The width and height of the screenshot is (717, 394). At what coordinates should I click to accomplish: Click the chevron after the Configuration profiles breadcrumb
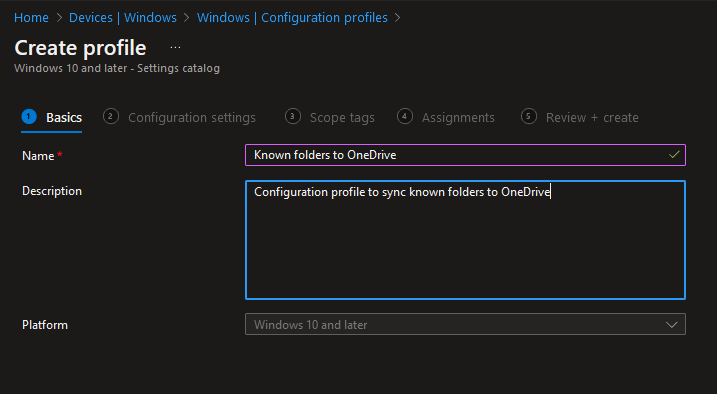[x=397, y=18]
